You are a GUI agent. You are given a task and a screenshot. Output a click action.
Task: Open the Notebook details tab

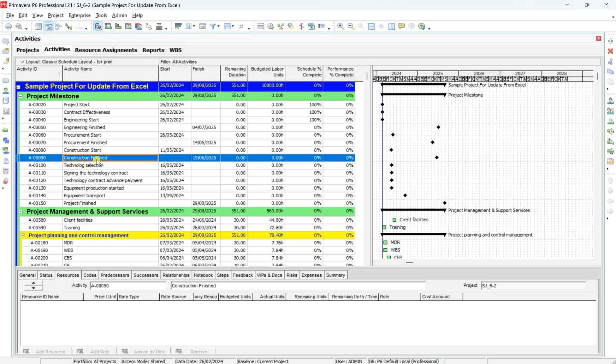point(203,275)
